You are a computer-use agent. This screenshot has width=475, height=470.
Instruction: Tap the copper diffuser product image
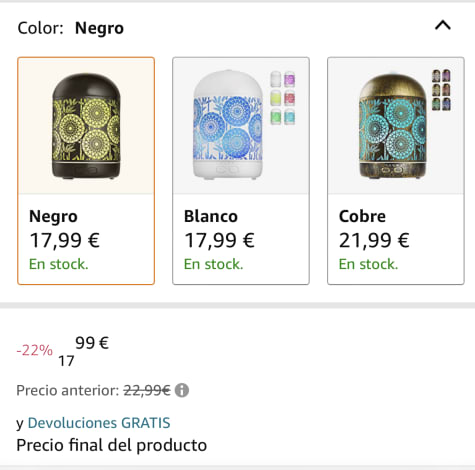pyautogui.click(x=392, y=126)
